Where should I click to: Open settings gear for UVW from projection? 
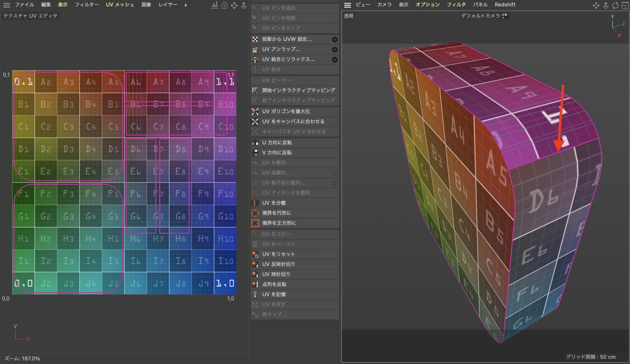(x=335, y=40)
